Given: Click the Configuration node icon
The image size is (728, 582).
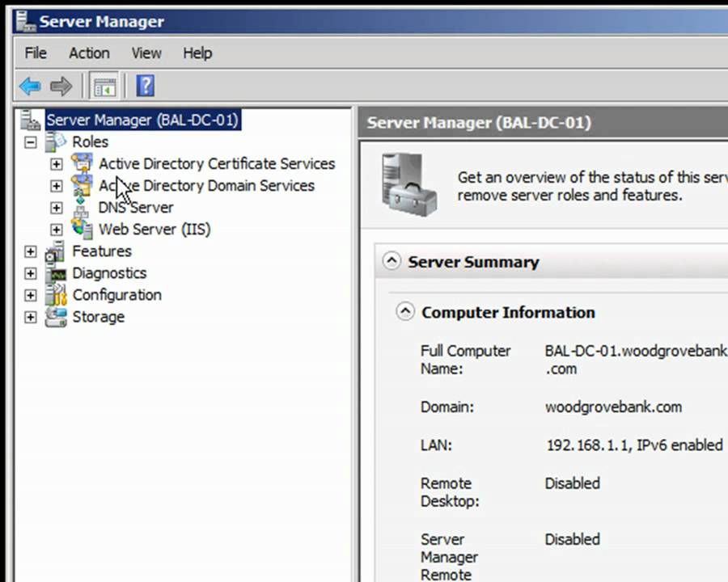Looking at the screenshot, I should coord(56,295).
